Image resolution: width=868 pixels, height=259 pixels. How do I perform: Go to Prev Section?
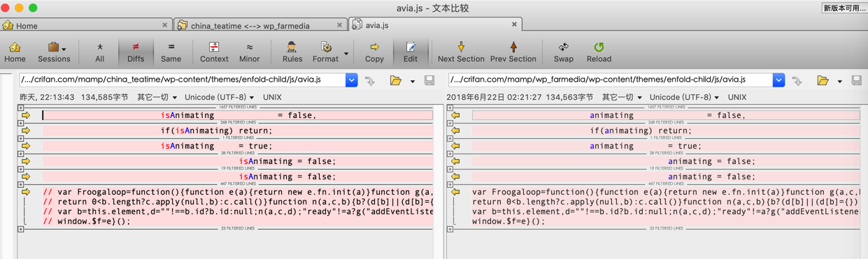[513, 47]
